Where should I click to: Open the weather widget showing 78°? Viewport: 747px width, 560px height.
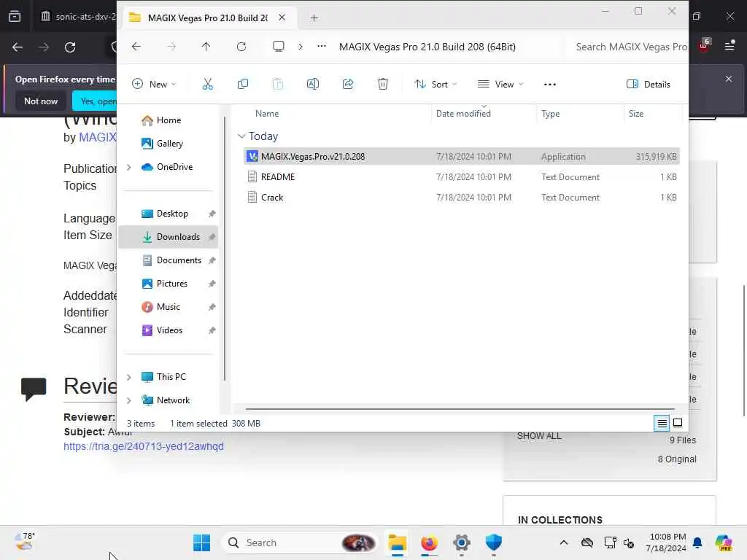pos(25,542)
